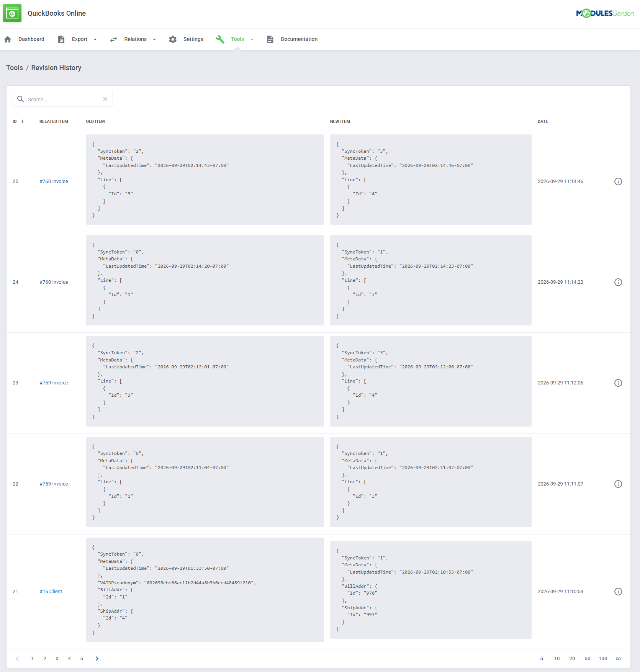640x672 pixels.
Task: Click the previous page arrow
Action: [x=17, y=659]
